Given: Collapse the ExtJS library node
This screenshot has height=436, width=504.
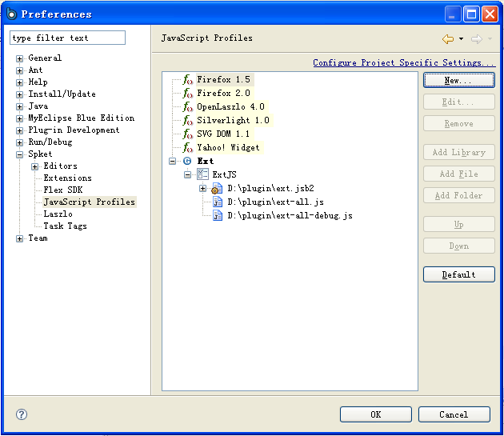Looking at the screenshot, I should pyautogui.click(x=187, y=174).
